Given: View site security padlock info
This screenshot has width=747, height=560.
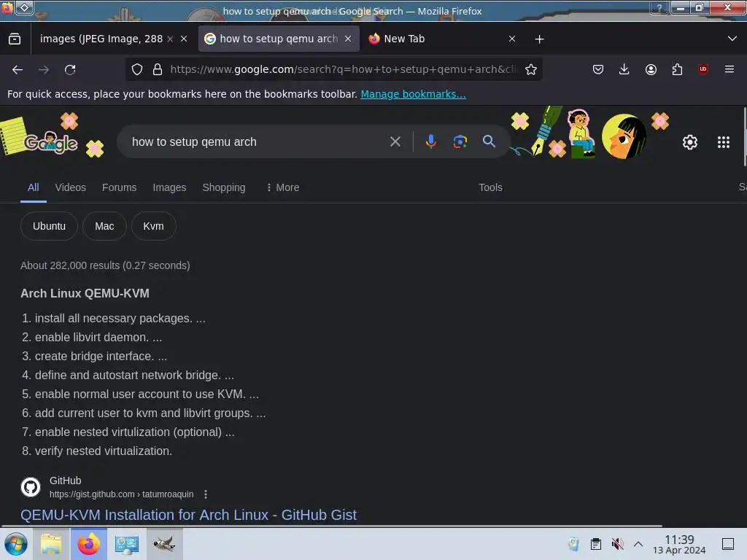Looking at the screenshot, I should pyautogui.click(x=158, y=69).
